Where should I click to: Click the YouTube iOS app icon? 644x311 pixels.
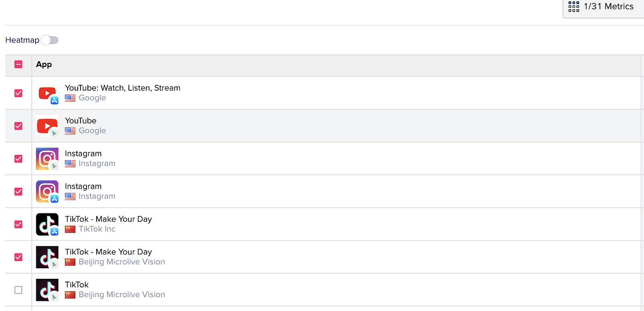pyautogui.click(x=47, y=92)
